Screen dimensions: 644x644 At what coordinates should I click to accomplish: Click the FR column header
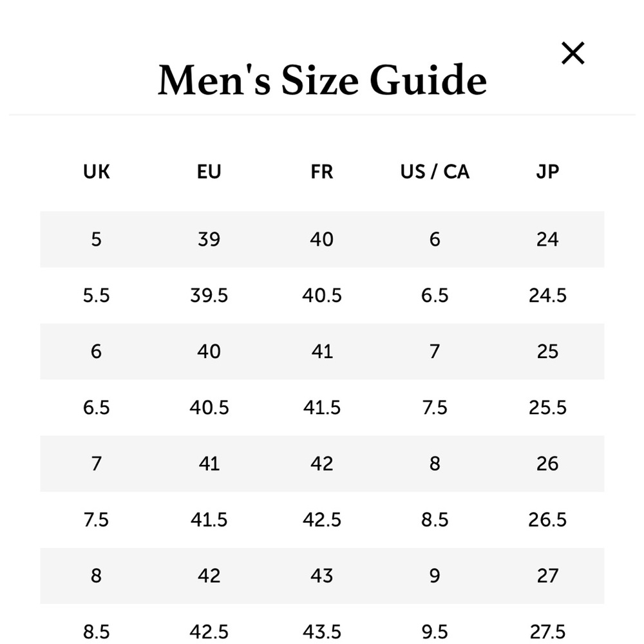click(x=321, y=172)
